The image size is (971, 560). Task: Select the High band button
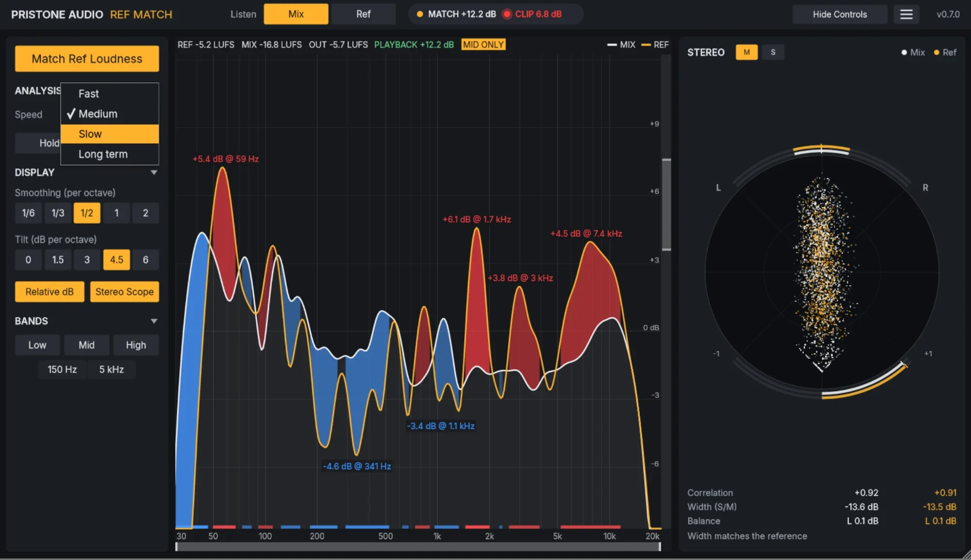136,345
